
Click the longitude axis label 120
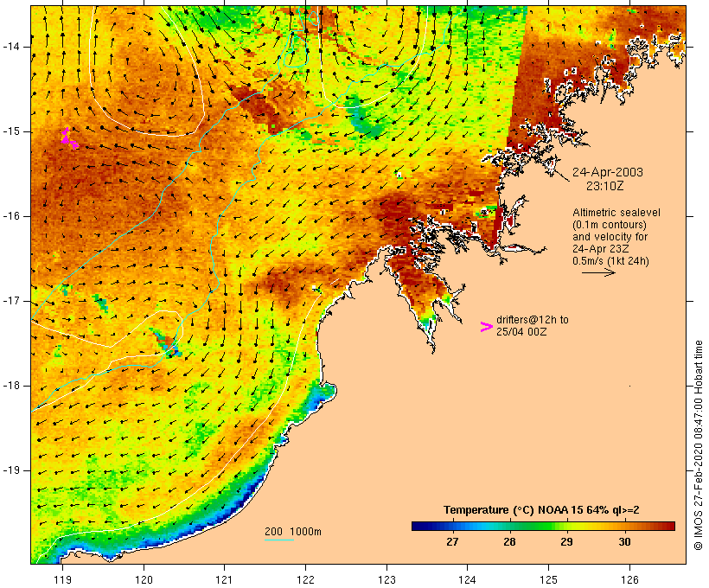(x=144, y=579)
